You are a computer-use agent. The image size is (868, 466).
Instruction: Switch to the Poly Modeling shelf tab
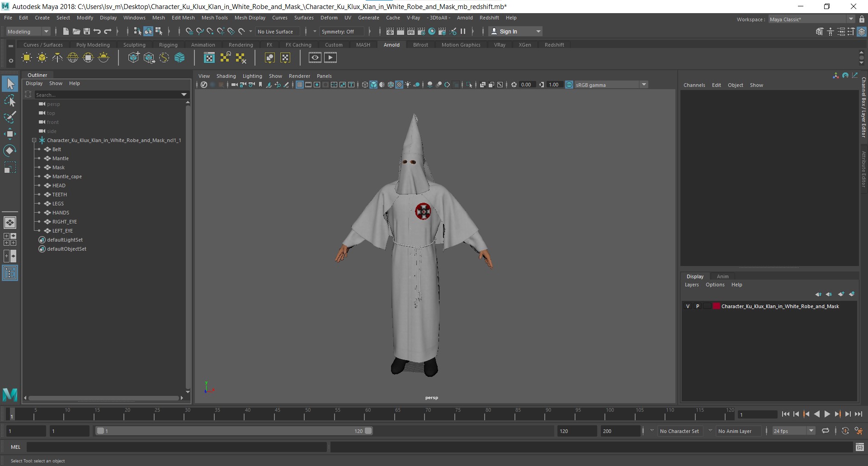click(x=93, y=45)
